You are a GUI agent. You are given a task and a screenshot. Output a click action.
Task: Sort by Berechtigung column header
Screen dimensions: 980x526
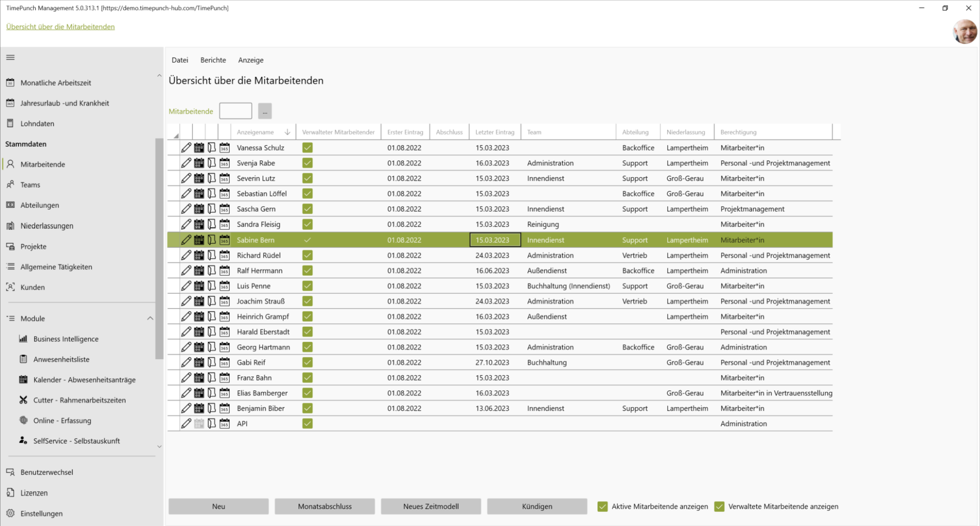(x=773, y=132)
